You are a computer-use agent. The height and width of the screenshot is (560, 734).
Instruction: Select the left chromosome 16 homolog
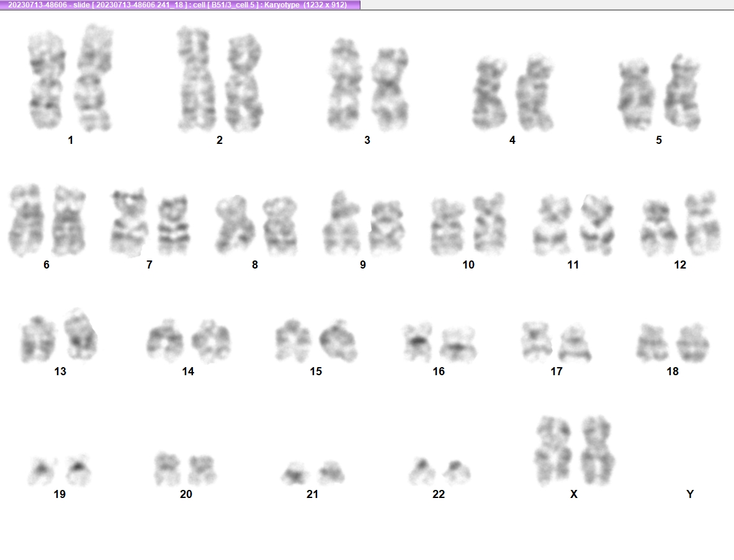point(417,342)
